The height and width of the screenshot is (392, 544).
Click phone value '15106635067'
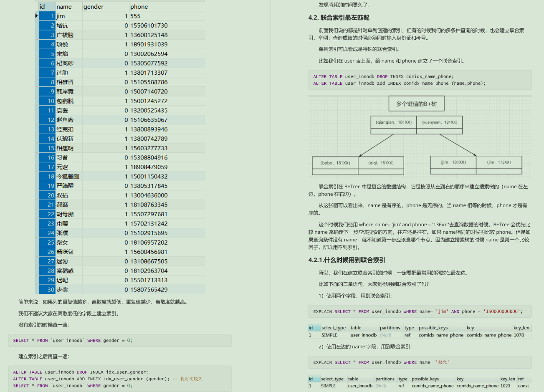click(x=149, y=120)
